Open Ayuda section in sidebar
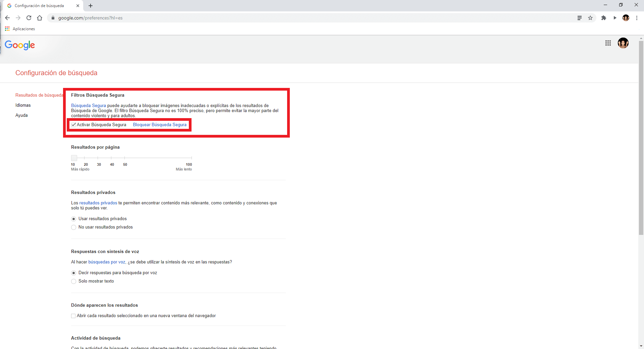This screenshot has height=349, width=644. [21, 115]
